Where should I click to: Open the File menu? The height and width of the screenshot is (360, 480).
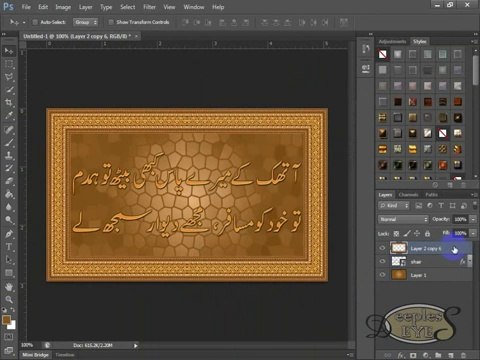[x=26, y=7]
